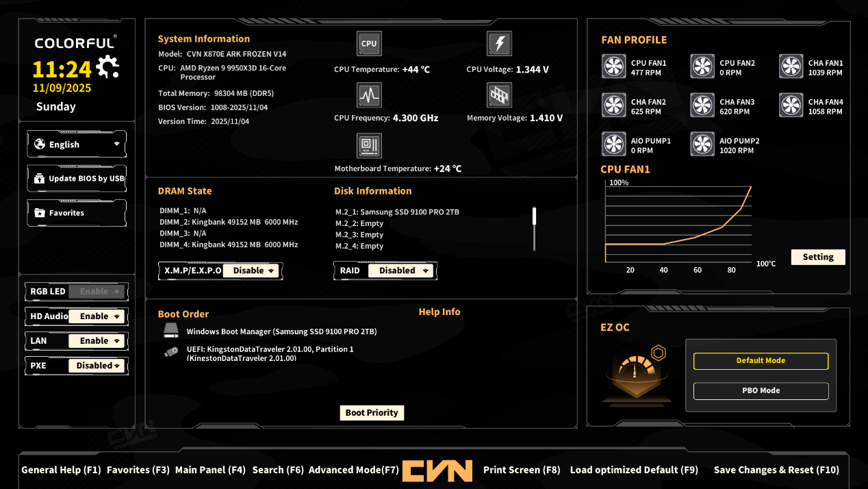This screenshot has height=489, width=868.
Task: Select Windows Boot Manager boot entry text
Action: click(x=281, y=331)
